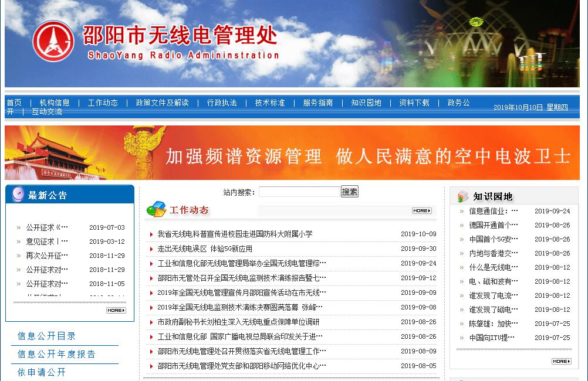
Task: Focus the 站内搜索 text input field
Action: tap(299, 192)
